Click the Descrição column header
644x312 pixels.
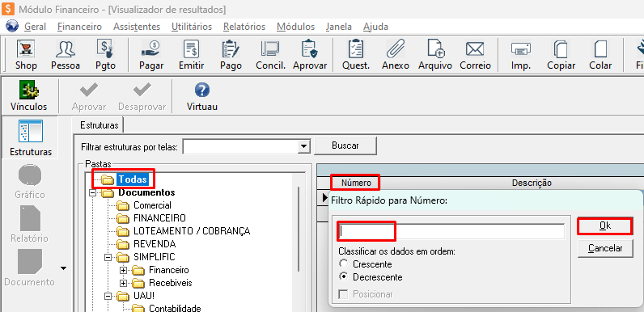pos(532,183)
